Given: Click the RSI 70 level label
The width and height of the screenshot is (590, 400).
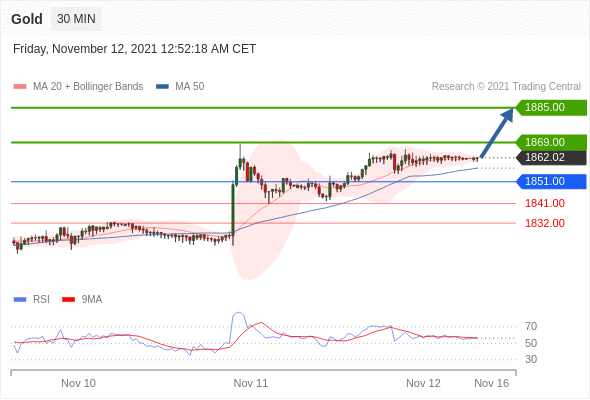Looking at the screenshot, I should coord(531,326).
